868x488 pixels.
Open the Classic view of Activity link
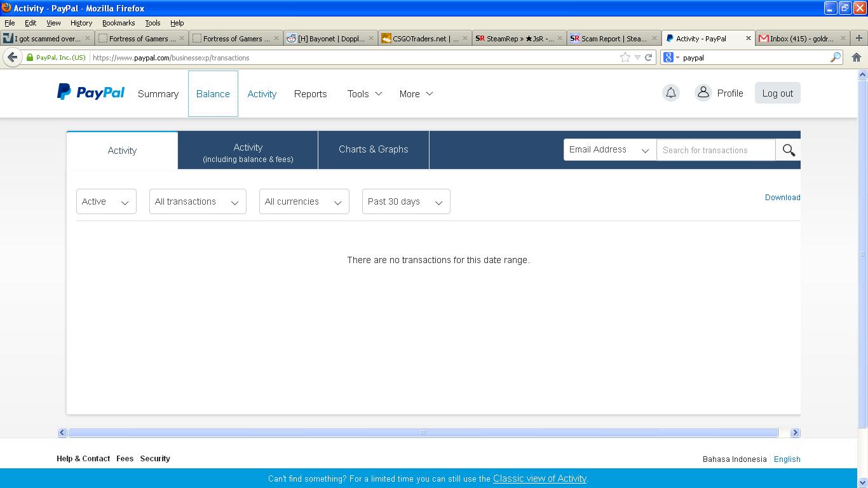[x=539, y=478]
